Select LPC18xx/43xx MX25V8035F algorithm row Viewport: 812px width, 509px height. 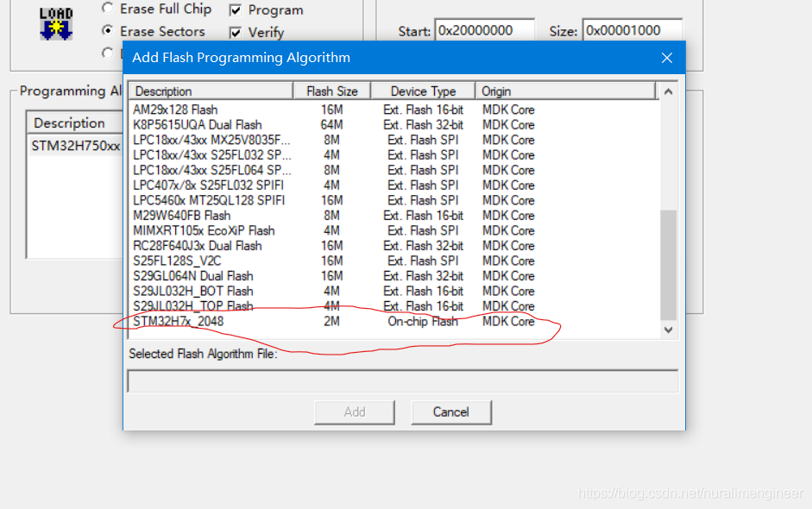[x=394, y=140]
